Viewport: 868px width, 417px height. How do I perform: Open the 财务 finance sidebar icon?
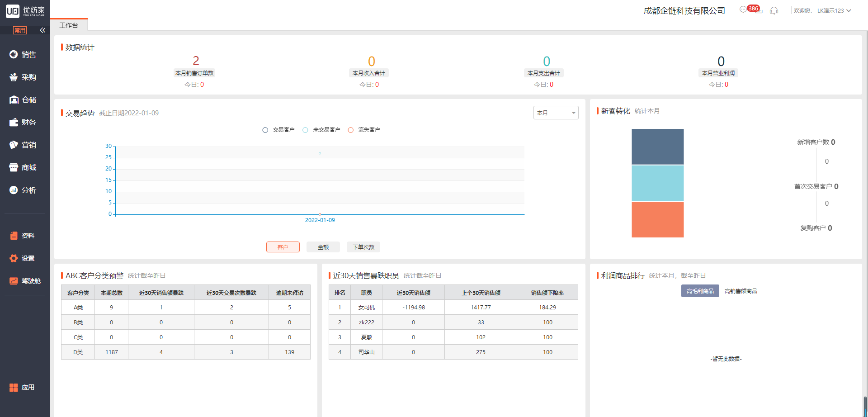tap(14, 123)
